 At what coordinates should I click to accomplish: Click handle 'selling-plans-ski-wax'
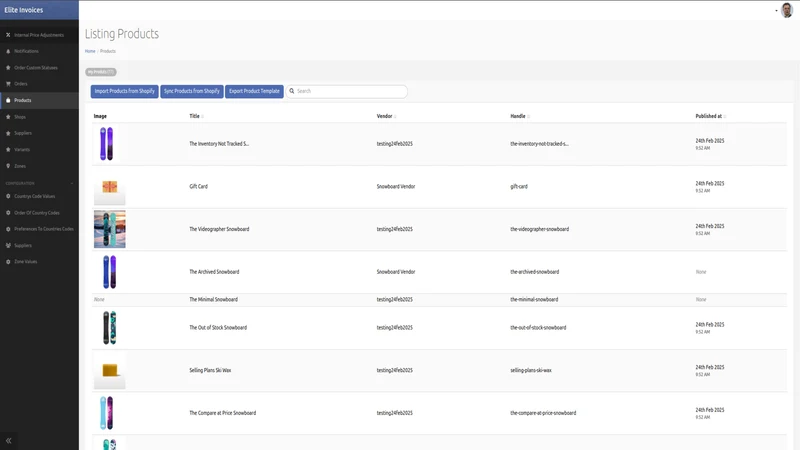point(531,370)
